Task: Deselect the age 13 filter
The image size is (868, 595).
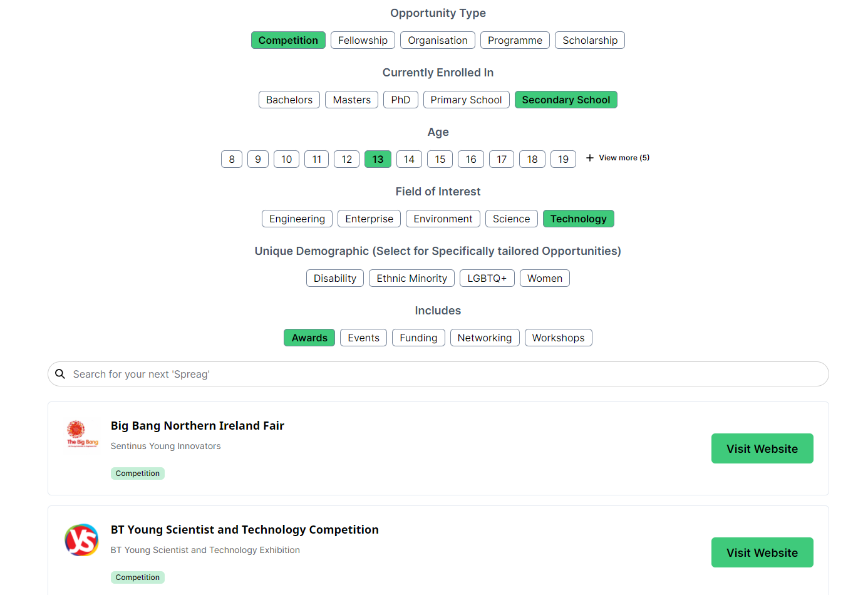Action: (x=378, y=159)
